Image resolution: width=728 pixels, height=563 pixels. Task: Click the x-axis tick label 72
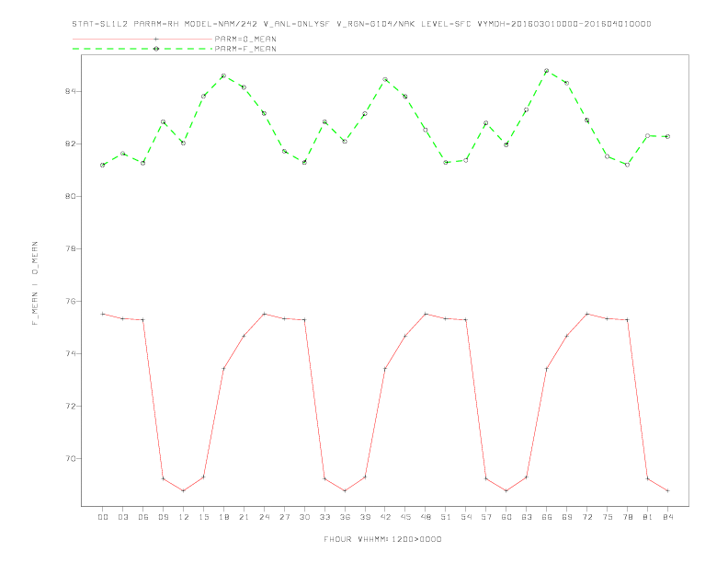(x=587, y=517)
